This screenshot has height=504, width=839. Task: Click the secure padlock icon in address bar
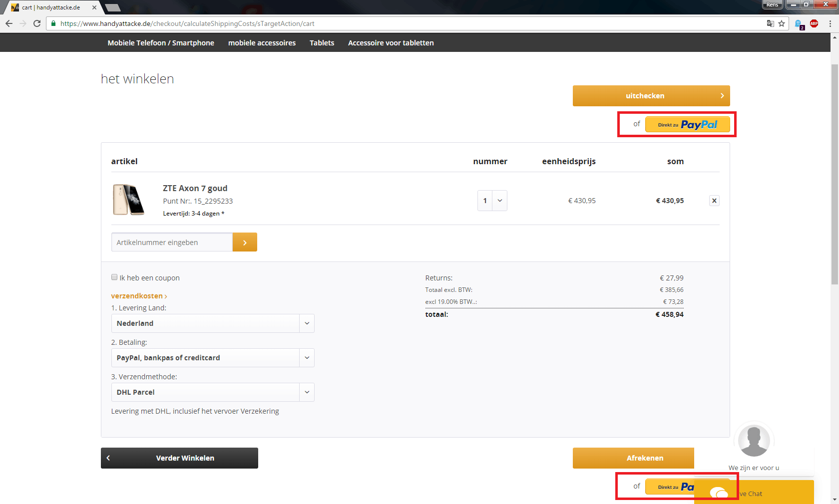click(x=53, y=23)
